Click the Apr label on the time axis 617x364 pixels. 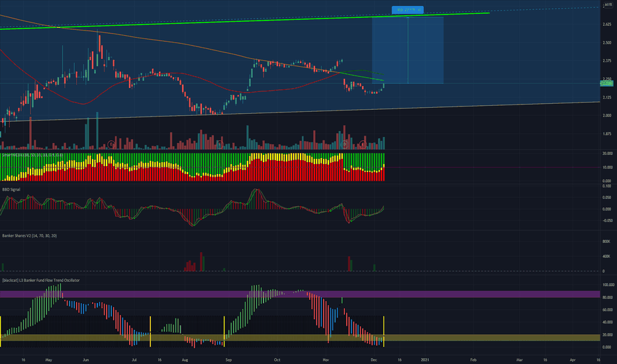(573, 359)
